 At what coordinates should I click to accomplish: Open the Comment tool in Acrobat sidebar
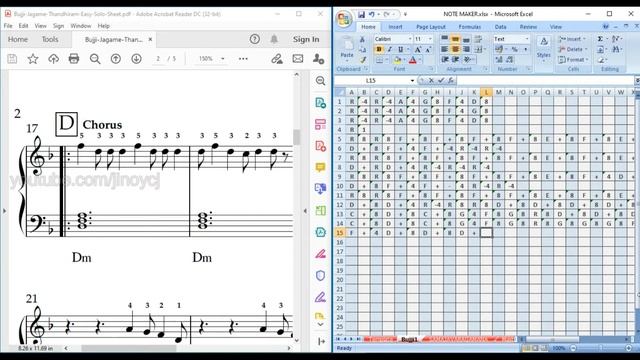click(x=320, y=167)
